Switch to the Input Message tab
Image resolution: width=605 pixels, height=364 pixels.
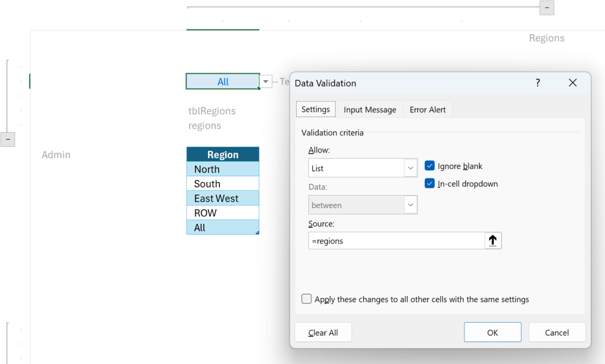(x=370, y=110)
